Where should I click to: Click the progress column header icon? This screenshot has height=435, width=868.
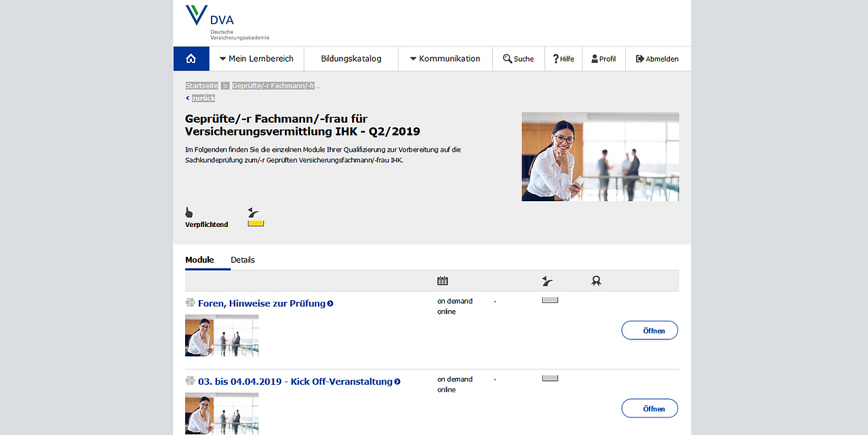[547, 281]
